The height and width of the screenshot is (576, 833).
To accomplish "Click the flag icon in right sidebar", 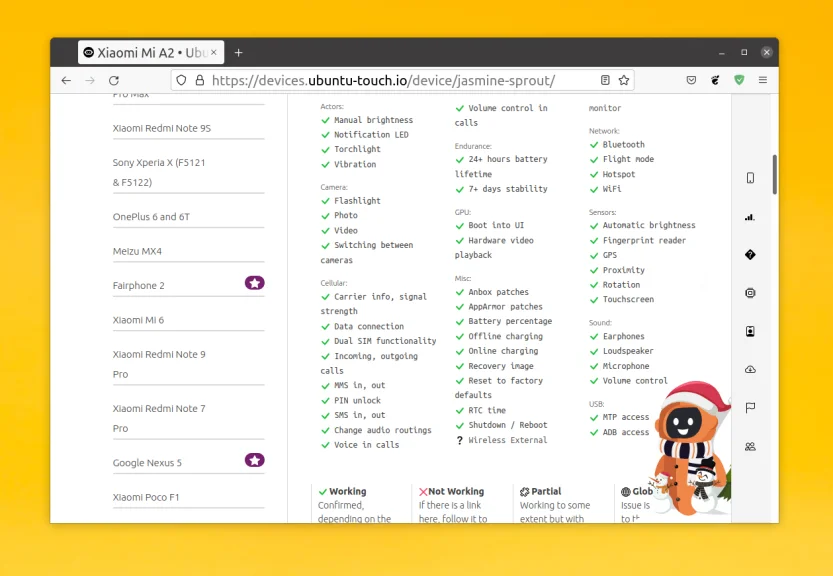I will [750, 408].
